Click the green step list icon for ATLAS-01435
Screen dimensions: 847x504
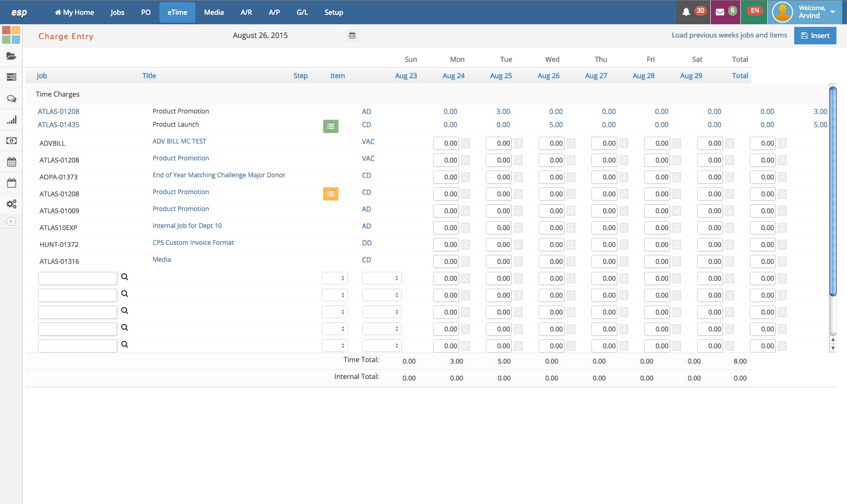tap(331, 126)
